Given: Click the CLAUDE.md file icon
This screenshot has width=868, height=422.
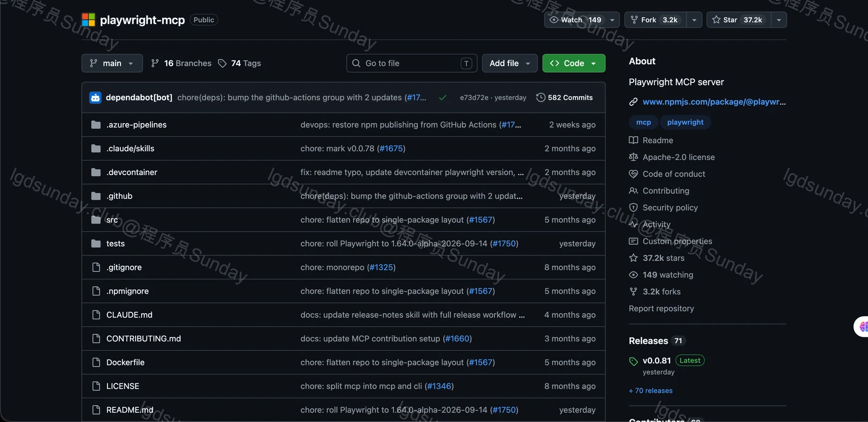Looking at the screenshot, I should pos(96,315).
